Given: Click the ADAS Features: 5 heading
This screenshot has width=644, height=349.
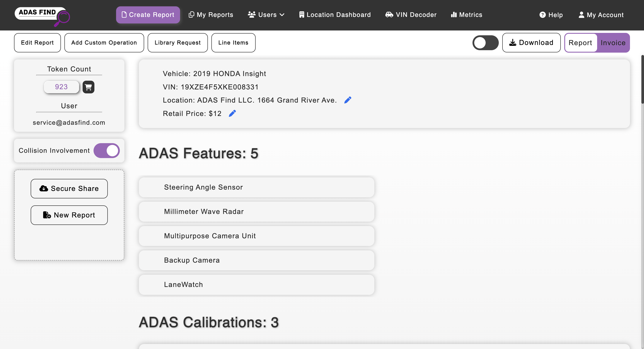Looking at the screenshot, I should 198,153.
